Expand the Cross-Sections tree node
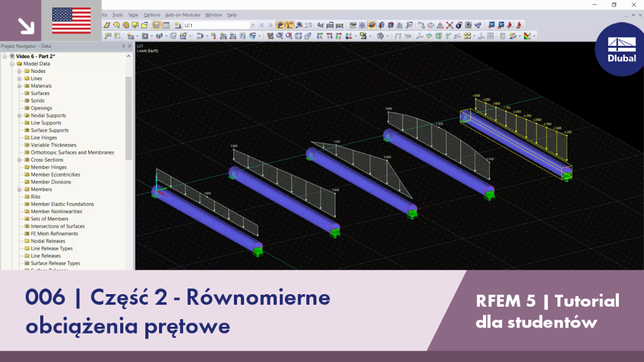 [x=19, y=160]
